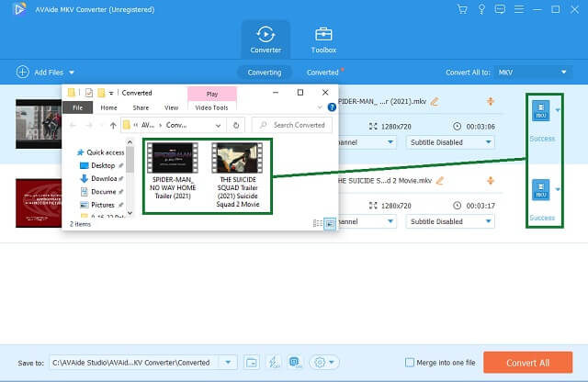Open Home tab in Explorer ribbon

(x=108, y=107)
